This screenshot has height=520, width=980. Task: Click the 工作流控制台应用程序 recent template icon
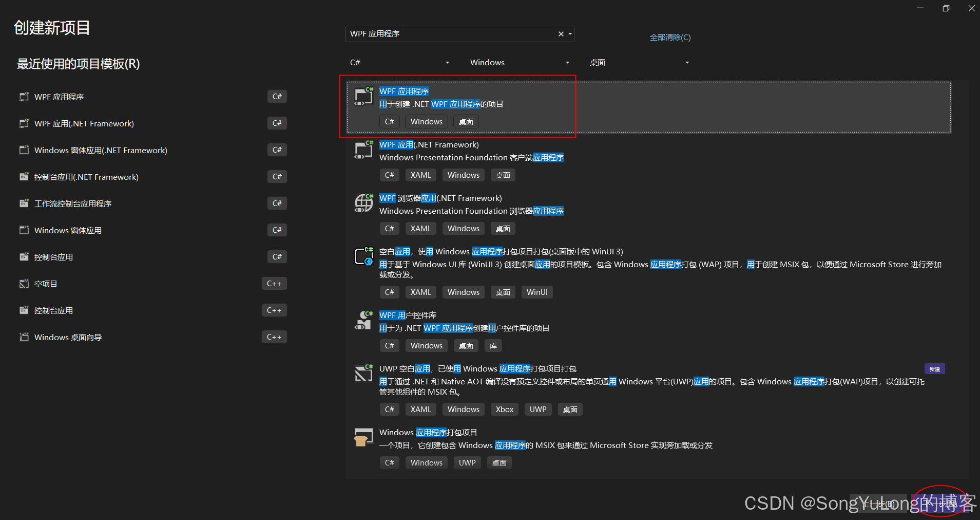pos(24,203)
